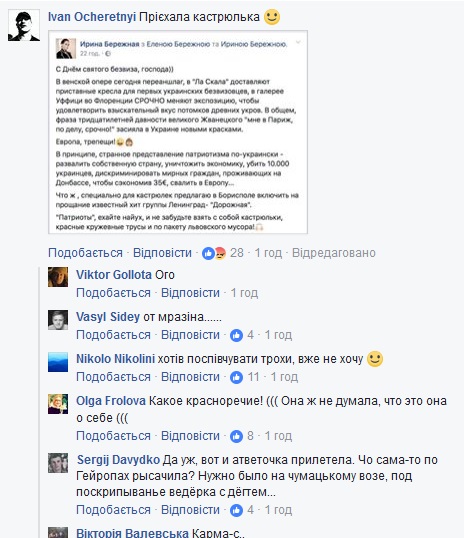This screenshot has height=538, width=468.
Task: Click the like icon under Vasyl Sidey's comment
Action: pos(236,335)
